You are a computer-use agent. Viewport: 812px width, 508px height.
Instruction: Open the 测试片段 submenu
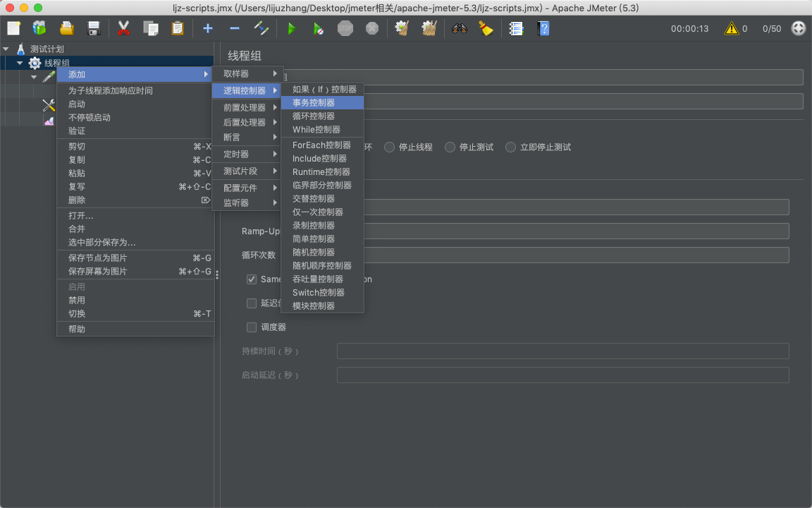[x=247, y=171]
